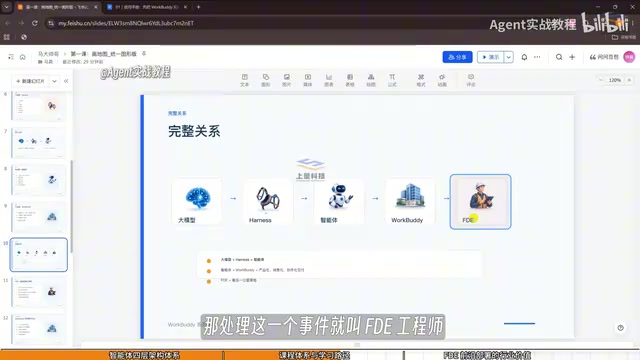Screen dimensions: 640x360
Task: Open the more options ellipsis menu
Action: click(x=537, y=57)
